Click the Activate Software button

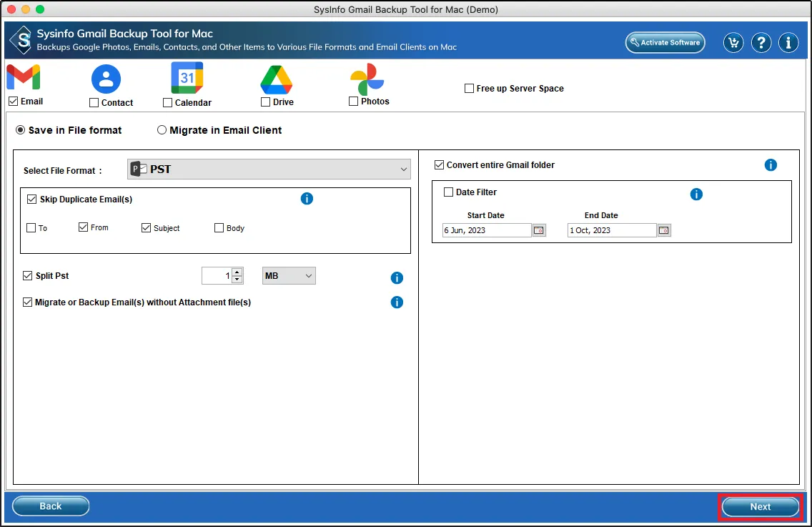pyautogui.click(x=665, y=43)
